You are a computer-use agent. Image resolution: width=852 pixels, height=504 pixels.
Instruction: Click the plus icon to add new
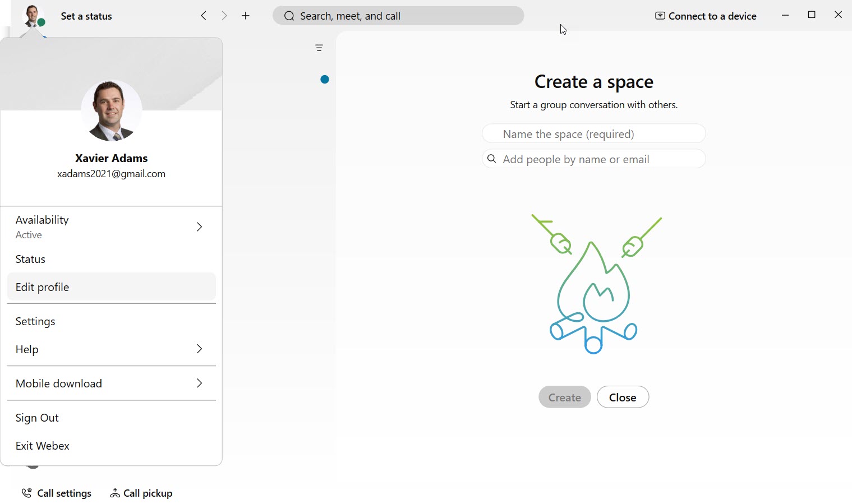tap(246, 16)
